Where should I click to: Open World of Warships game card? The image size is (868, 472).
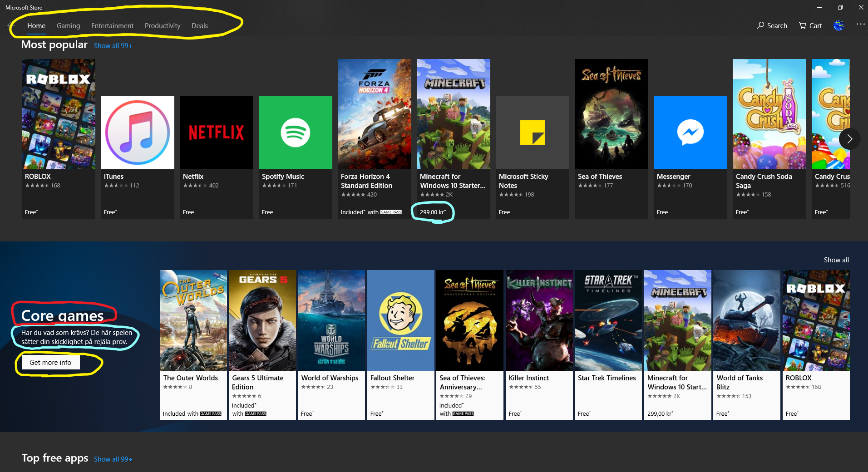pyautogui.click(x=331, y=345)
